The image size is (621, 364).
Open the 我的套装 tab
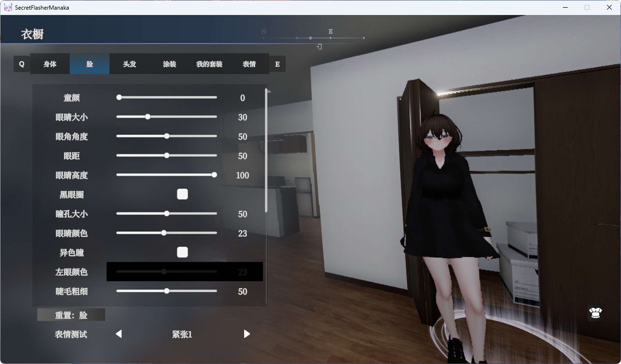209,64
